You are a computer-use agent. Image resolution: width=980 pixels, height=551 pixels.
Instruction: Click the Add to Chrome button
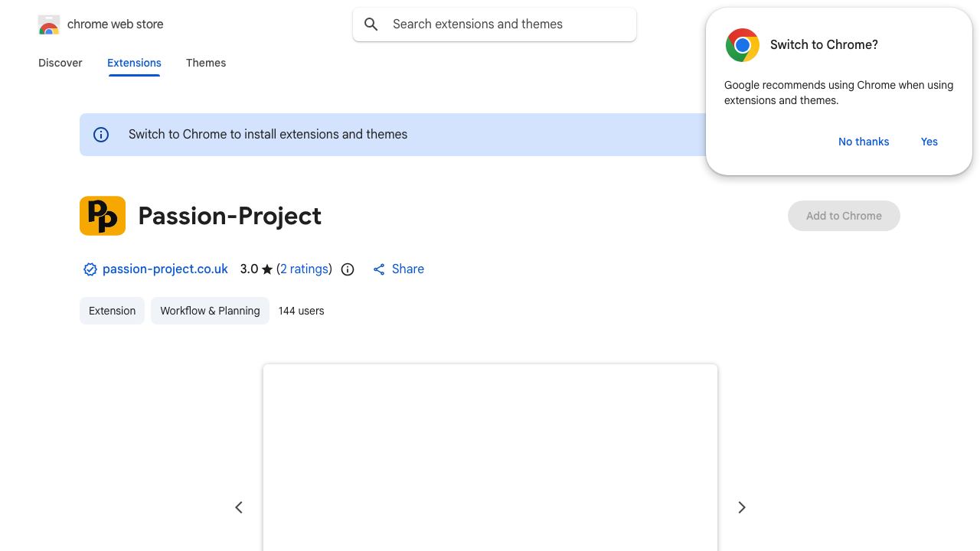point(844,216)
